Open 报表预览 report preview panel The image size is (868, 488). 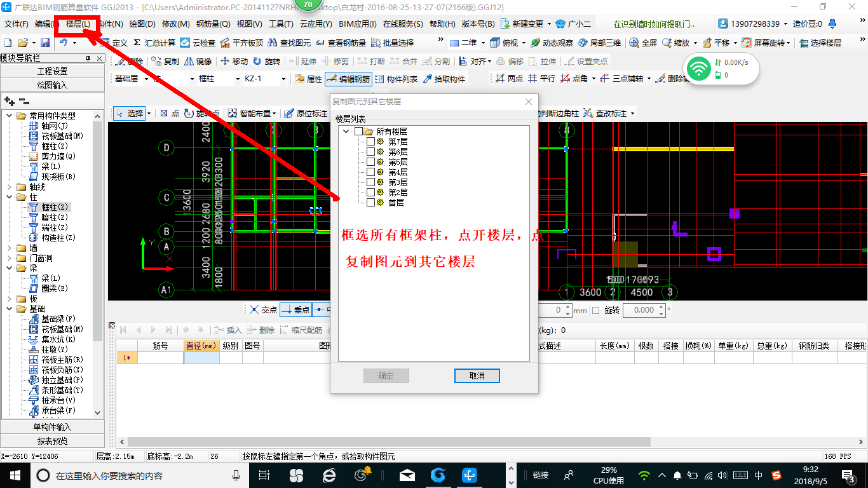[x=52, y=441]
